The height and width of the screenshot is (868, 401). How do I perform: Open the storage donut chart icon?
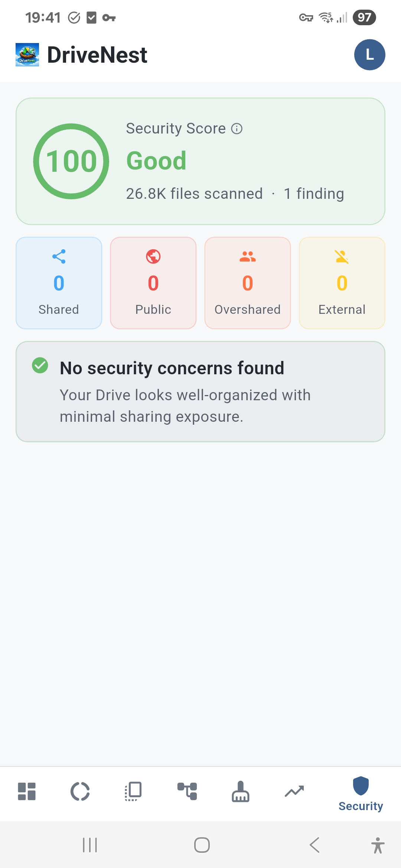(80, 791)
